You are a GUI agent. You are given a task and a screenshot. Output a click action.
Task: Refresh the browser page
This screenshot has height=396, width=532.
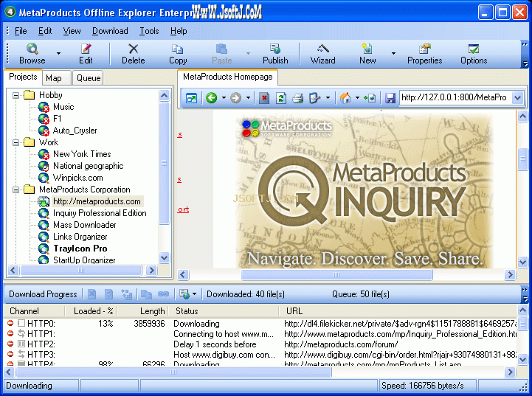click(280, 98)
